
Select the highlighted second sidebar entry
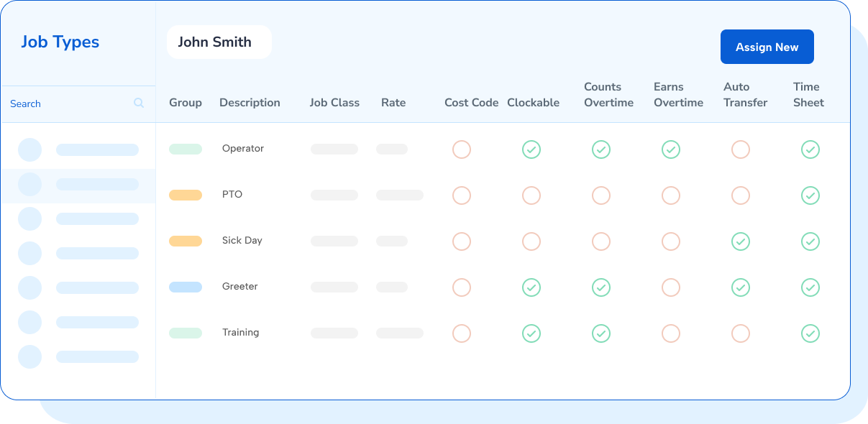78,184
